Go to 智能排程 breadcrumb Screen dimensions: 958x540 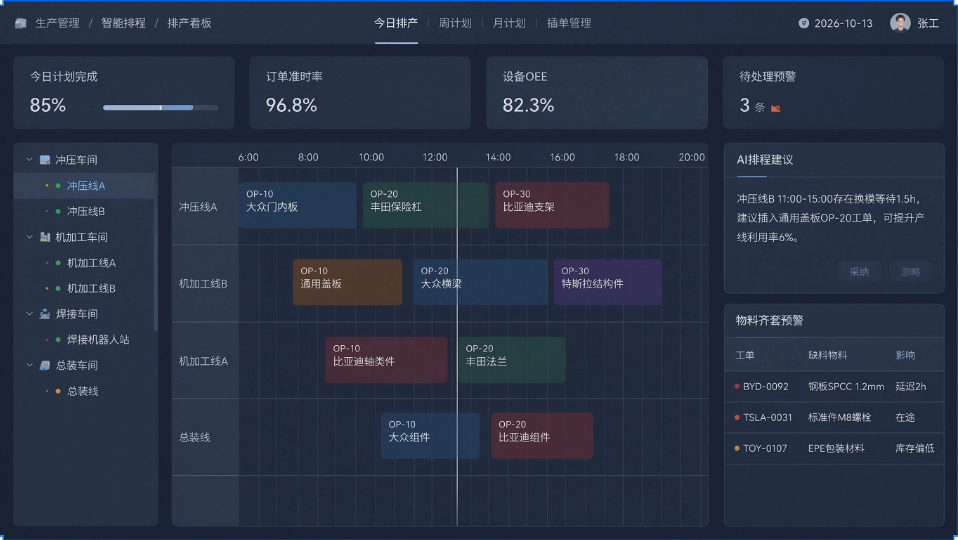(x=123, y=23)
